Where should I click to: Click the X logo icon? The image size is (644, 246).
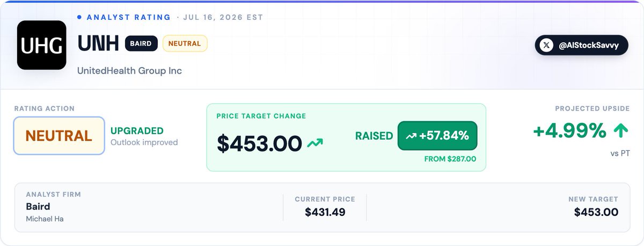pos(546,46)
